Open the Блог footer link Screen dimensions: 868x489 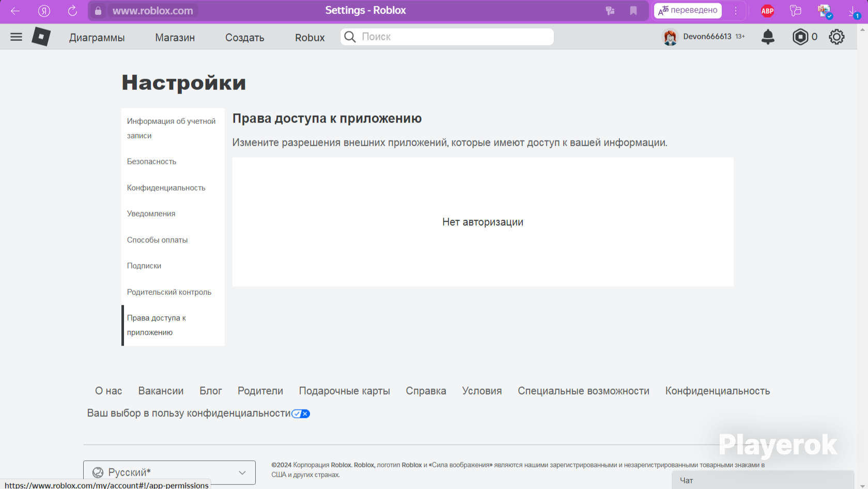coord(211,391)
